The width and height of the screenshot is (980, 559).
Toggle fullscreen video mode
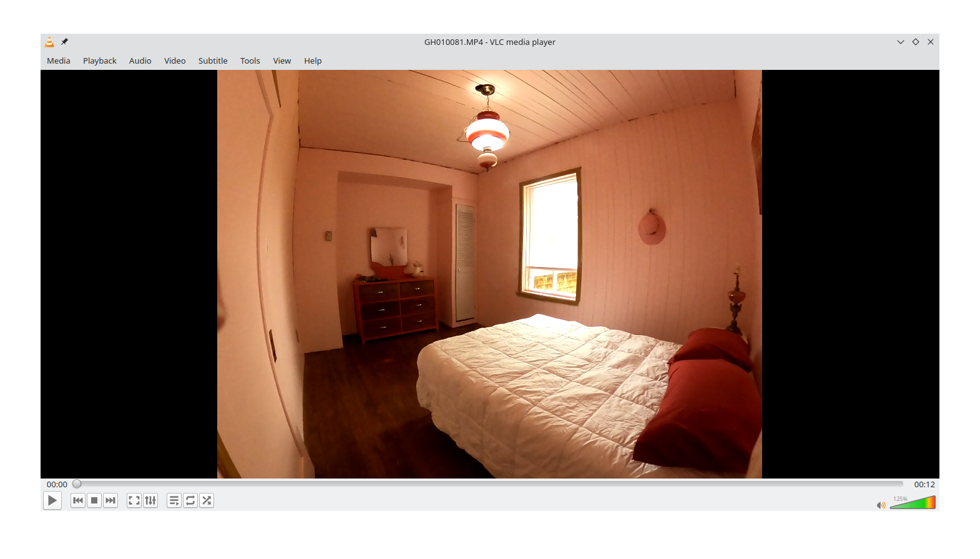[134, 500]
